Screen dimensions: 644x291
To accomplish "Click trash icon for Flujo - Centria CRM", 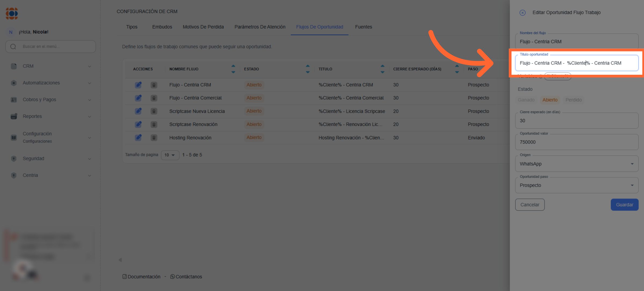I will (154, 85).
